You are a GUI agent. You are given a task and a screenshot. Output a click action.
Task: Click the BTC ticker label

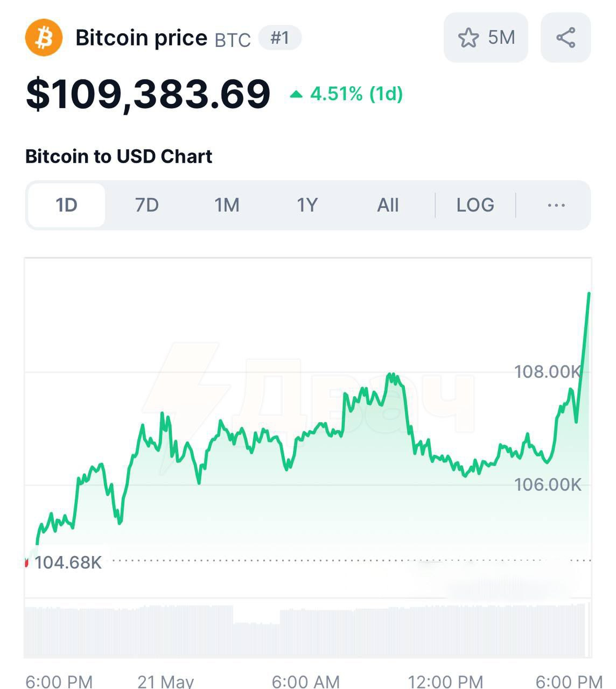pos(233,40)
